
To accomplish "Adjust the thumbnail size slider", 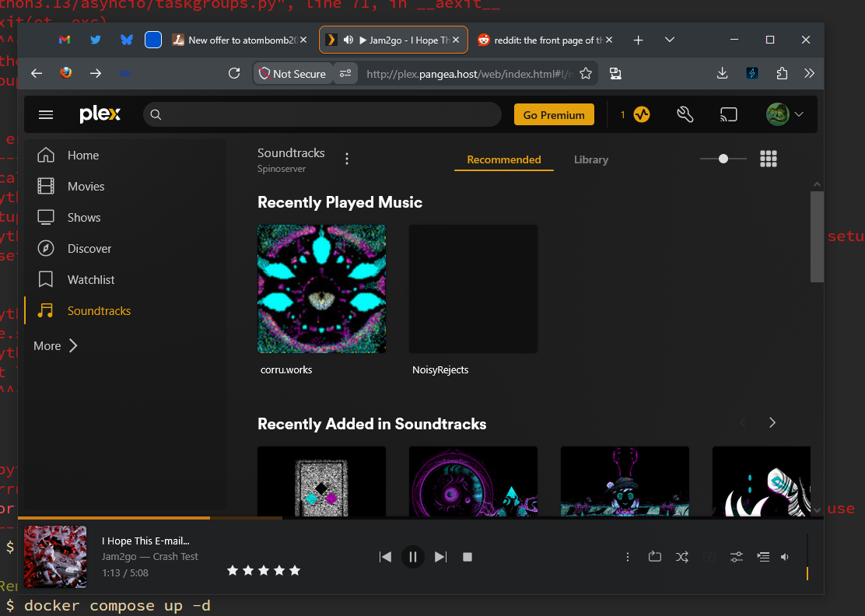I will (x=723, y=159).
